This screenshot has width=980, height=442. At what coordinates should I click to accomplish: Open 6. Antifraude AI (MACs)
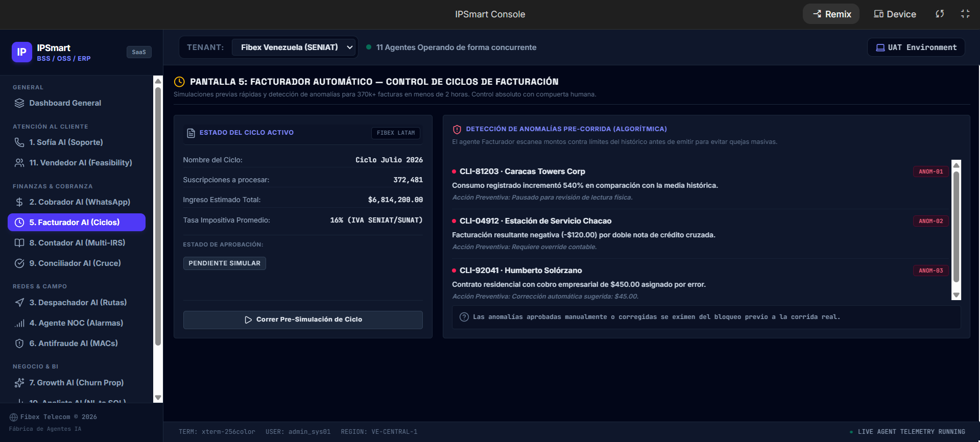click(77, 343)
